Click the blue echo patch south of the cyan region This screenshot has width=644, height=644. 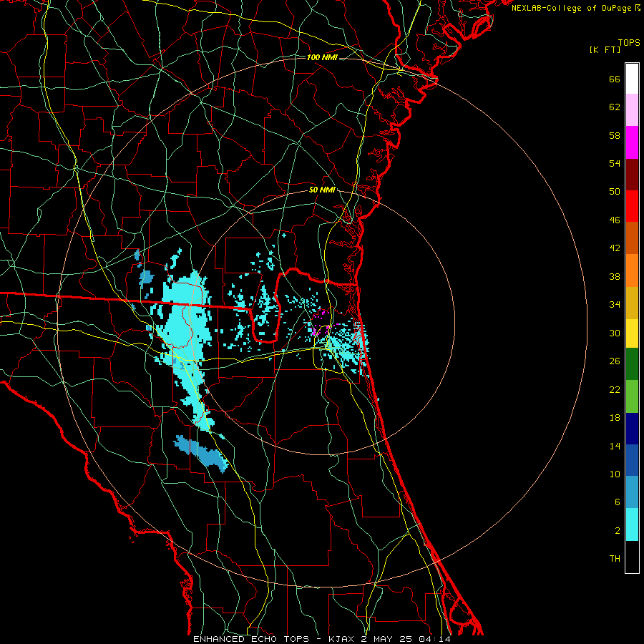click(201, 454)
